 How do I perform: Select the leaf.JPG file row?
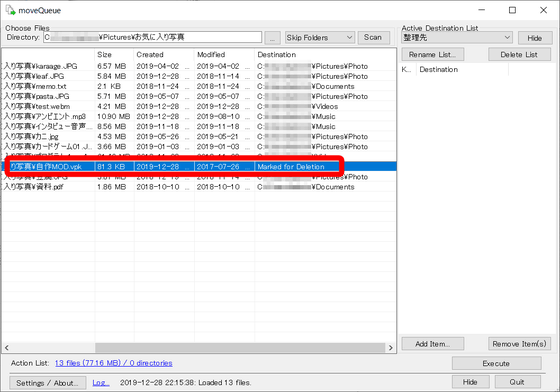[x=199, y=76]
